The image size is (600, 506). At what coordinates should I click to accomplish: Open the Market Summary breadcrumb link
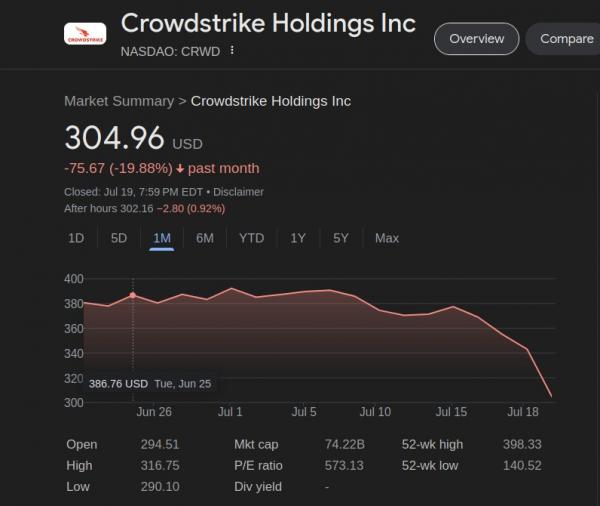[x=119, y=101]
